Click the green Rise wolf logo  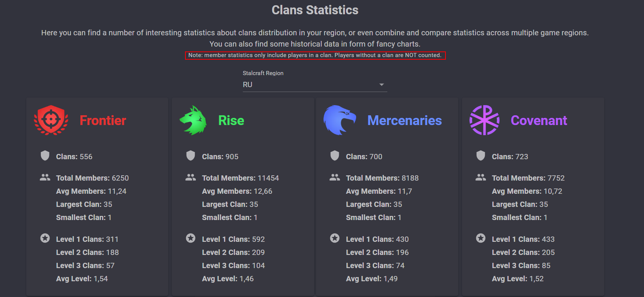(193, 120)
